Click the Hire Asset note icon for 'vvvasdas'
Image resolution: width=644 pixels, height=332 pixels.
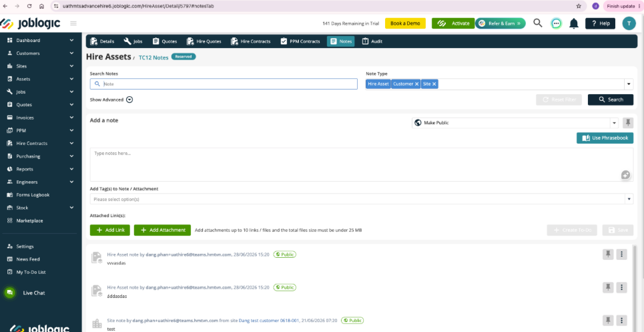pyautogui.click(x=97, y=258)
